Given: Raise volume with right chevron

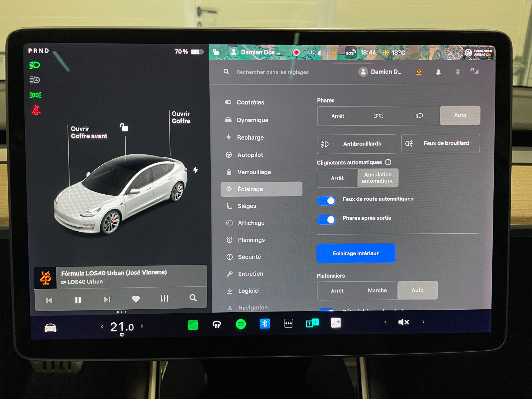Looking at the screenshot, I should 423,322.
